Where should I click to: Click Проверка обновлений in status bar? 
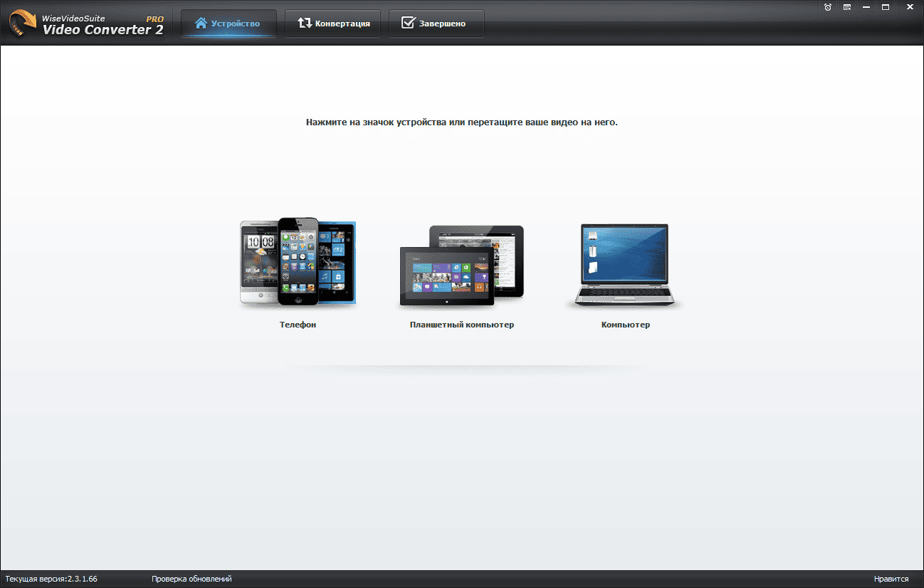click(191, 579)
